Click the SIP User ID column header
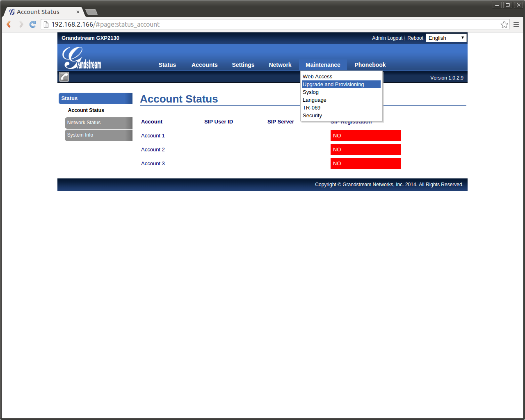 pos(219,122)
